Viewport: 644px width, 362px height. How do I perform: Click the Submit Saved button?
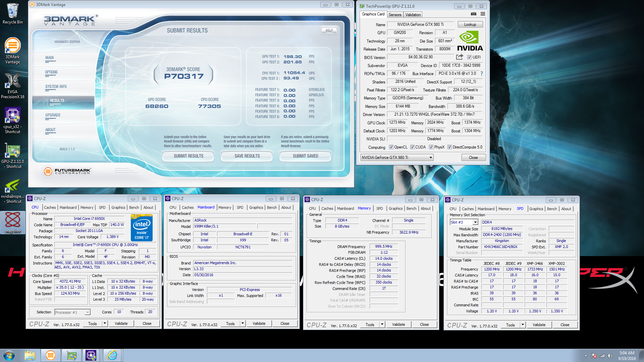(306, 156)
